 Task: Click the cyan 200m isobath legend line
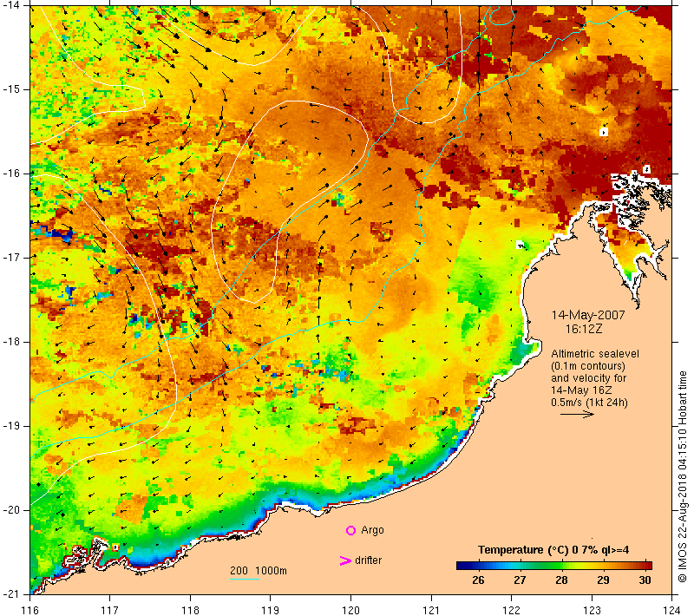point(245,579)
